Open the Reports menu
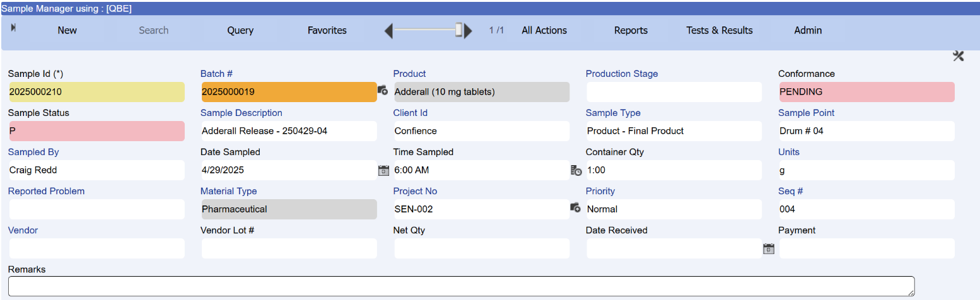 click(x=631, y=30)
